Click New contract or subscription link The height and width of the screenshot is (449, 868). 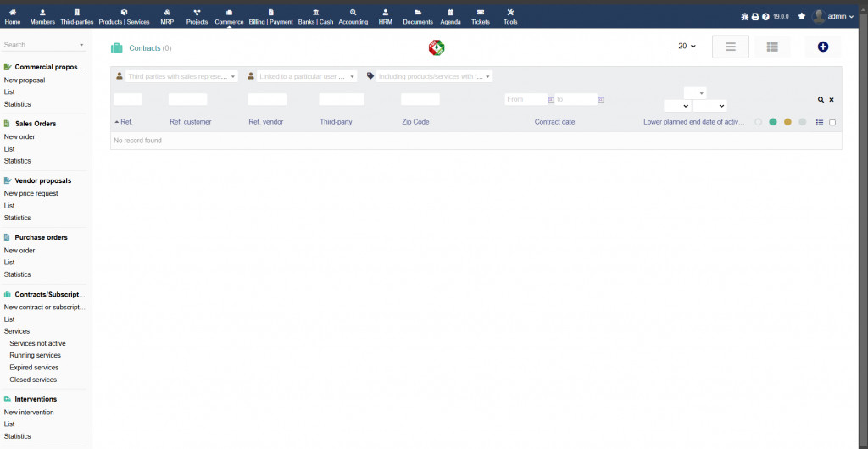tap(45, 307)
